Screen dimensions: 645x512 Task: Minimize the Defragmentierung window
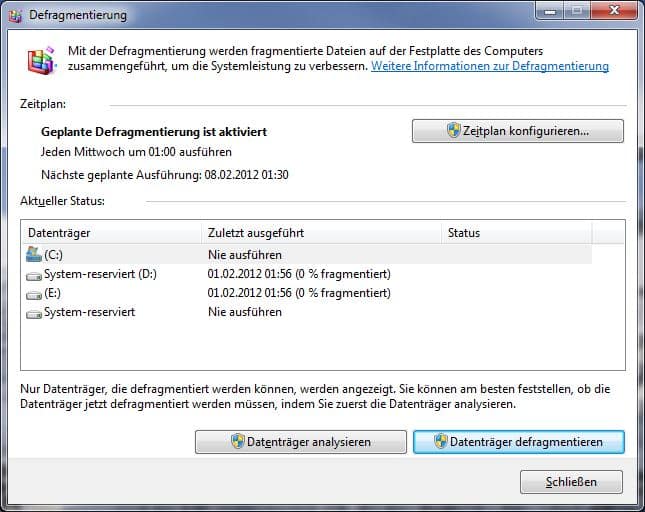[x=550, y=10]
